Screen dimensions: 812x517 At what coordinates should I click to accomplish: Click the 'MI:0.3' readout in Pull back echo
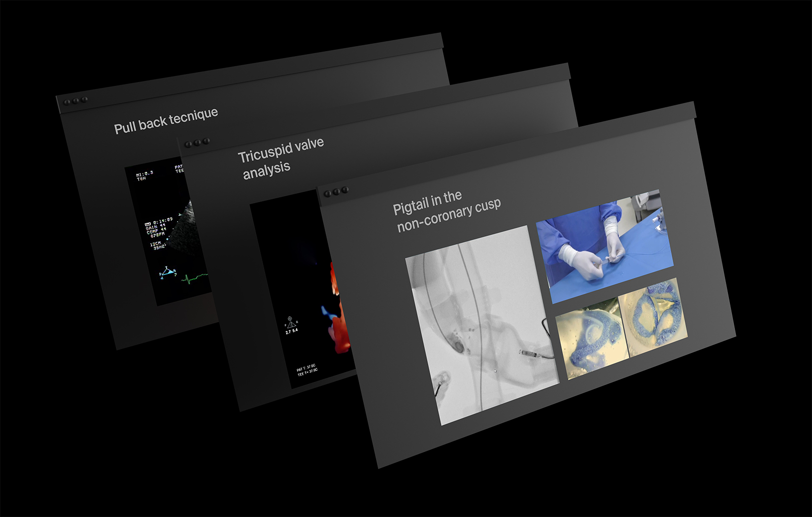(144, 173)
